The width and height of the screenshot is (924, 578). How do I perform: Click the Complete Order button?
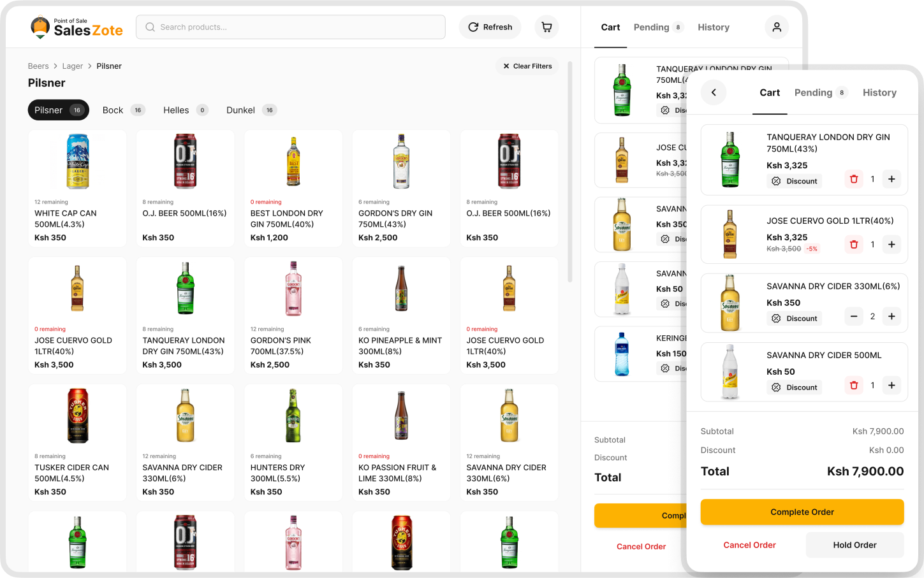tap(802, 512)
